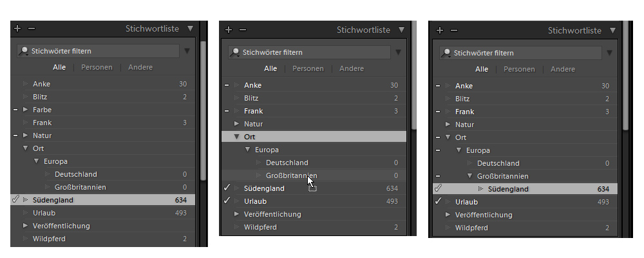Image resolution: width=644 pixels, height=258 pixels.
Task: Click the Stichwörter filtern field in the middle panel
Action: point(310,52)
